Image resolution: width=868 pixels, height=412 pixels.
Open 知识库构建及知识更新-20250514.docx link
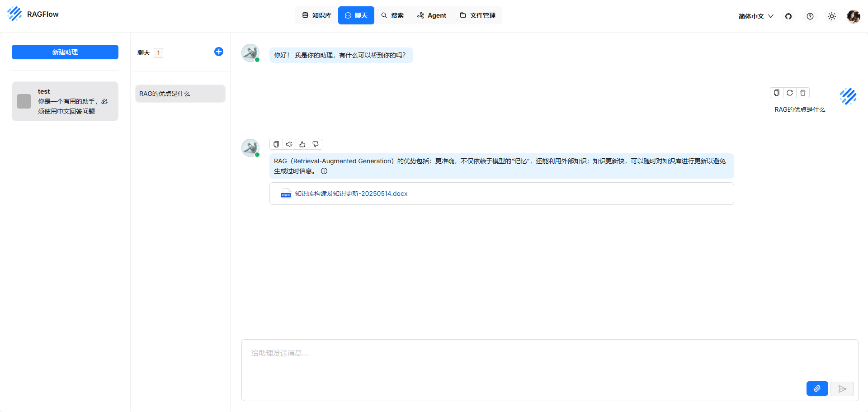[x=351, y=194]
